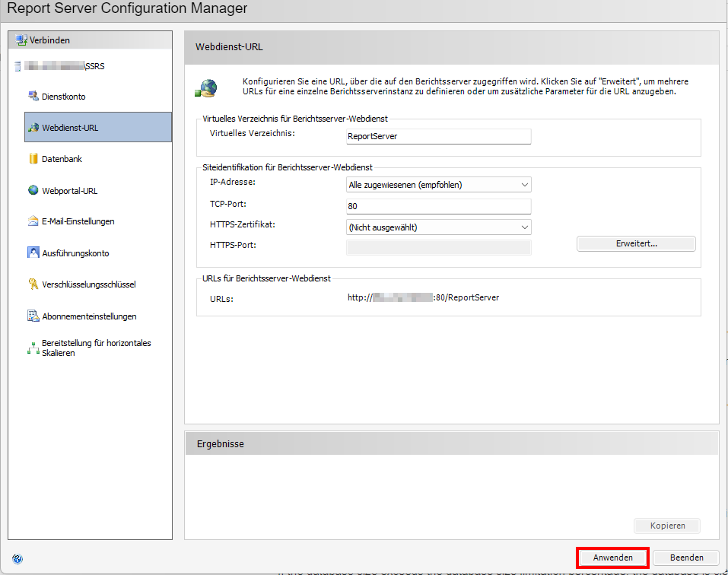
Task: Click the Verschlüsselungsschlüssel key icon
Action: pyautogui.click(x=33, y=284)
